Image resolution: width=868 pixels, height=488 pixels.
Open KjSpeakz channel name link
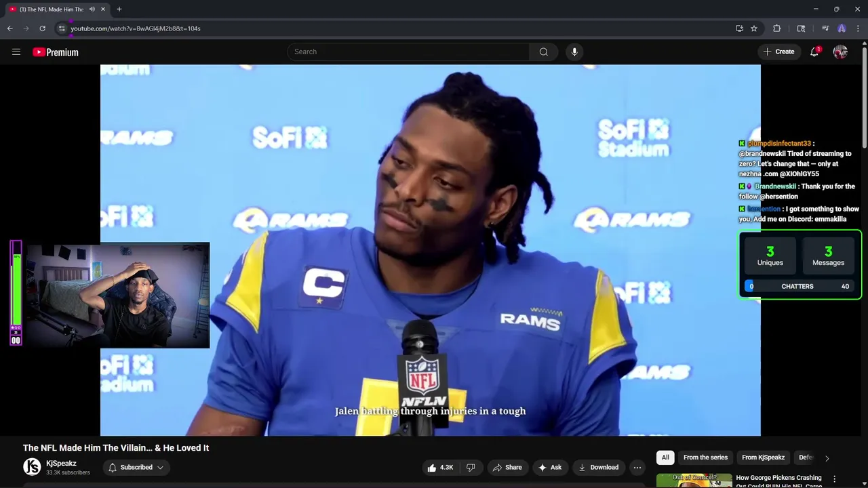tap(61, 464)
